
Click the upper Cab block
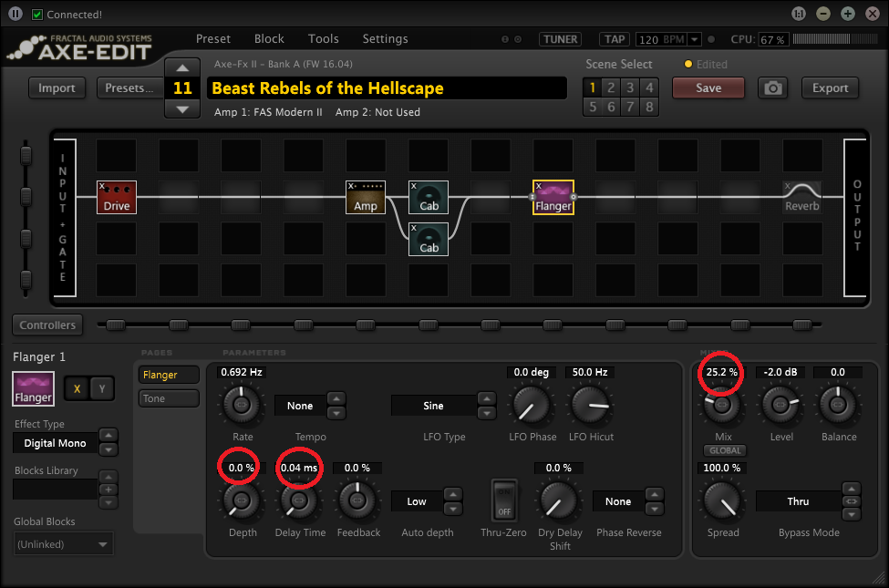click(x=429, y=197)
